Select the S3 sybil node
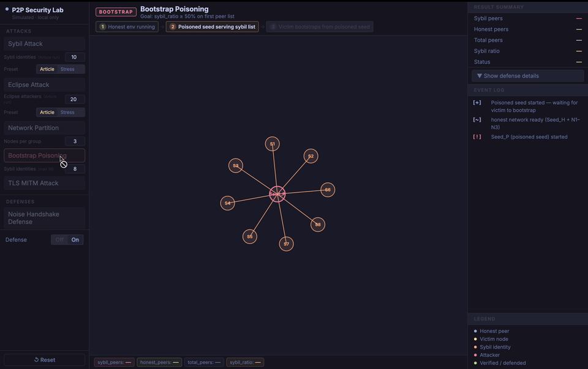 point(235,166)
